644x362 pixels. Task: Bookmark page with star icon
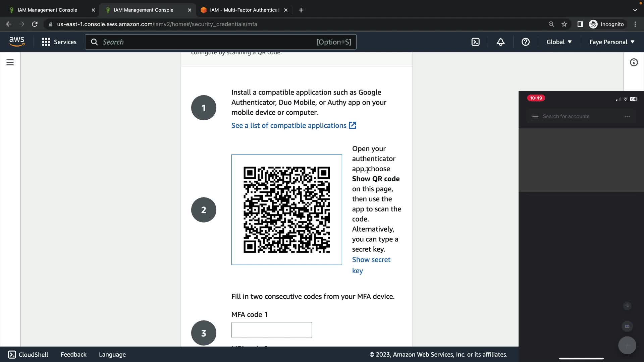click(564, 24)
